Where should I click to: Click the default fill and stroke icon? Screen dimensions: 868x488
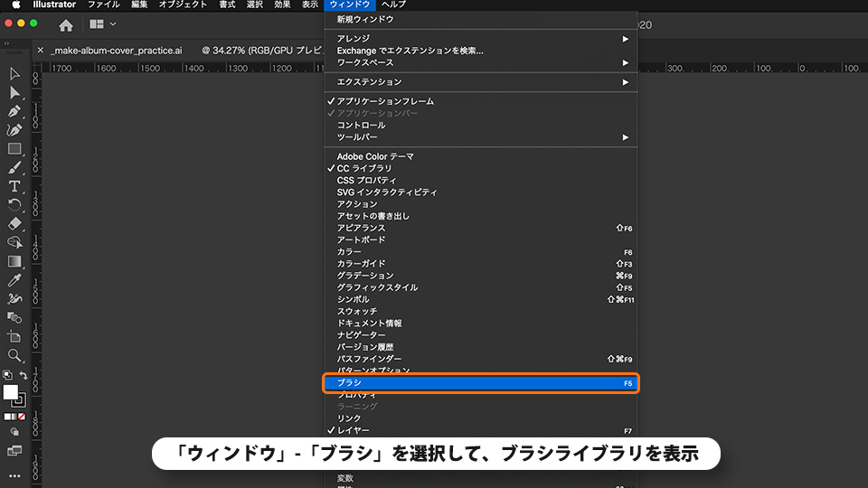(x=7, y=374)
